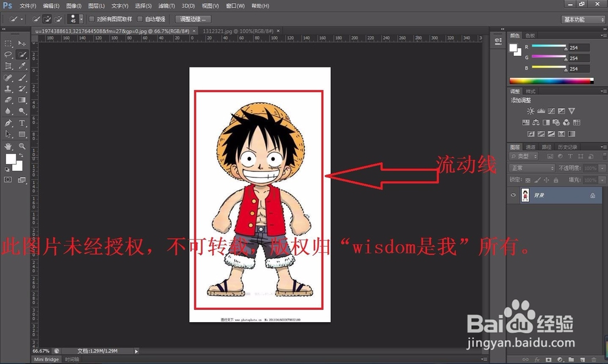Open the 不透明度 opacity dropdown
This screenshot has width=608, height=364.
coord(601,167)
